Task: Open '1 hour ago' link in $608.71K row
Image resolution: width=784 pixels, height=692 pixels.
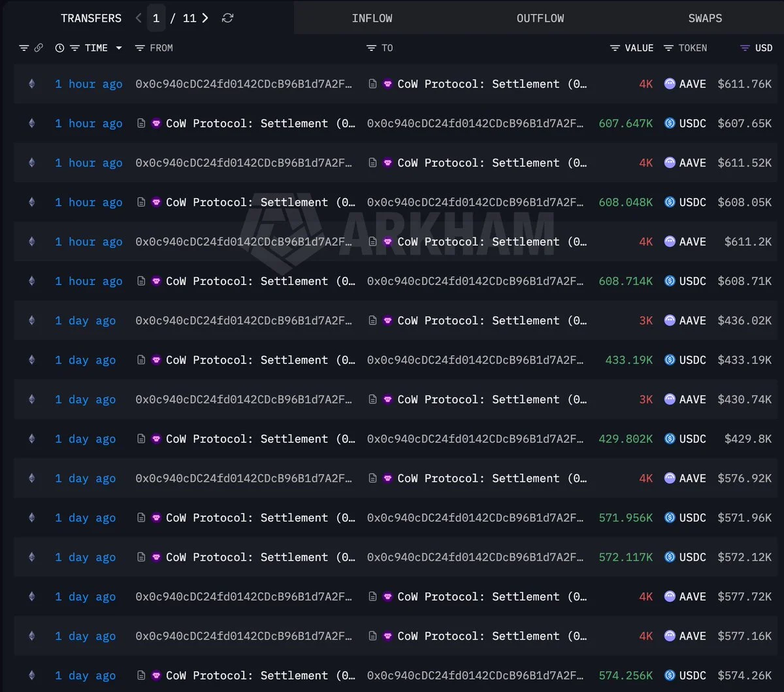Action: pos(88,281)
